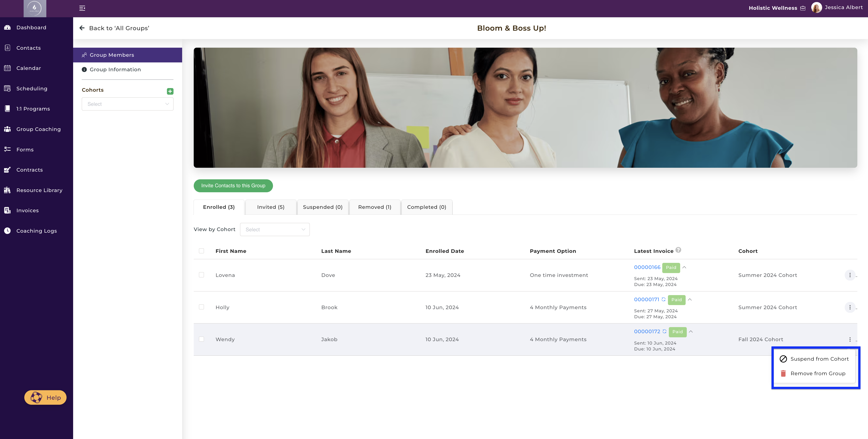Click the Holistic Wellness inbox icon

pyautogui.click(x=803, y=8)
